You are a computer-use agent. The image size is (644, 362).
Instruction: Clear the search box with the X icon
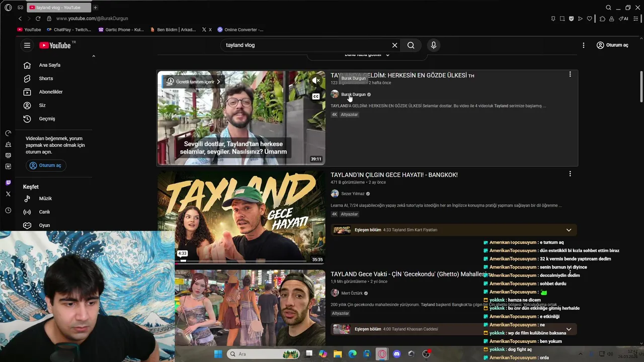(x=394, y=45)
